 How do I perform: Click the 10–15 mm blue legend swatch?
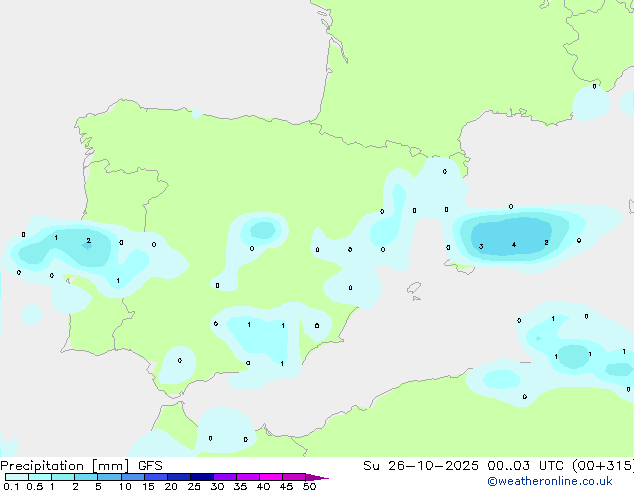point(133,477)
